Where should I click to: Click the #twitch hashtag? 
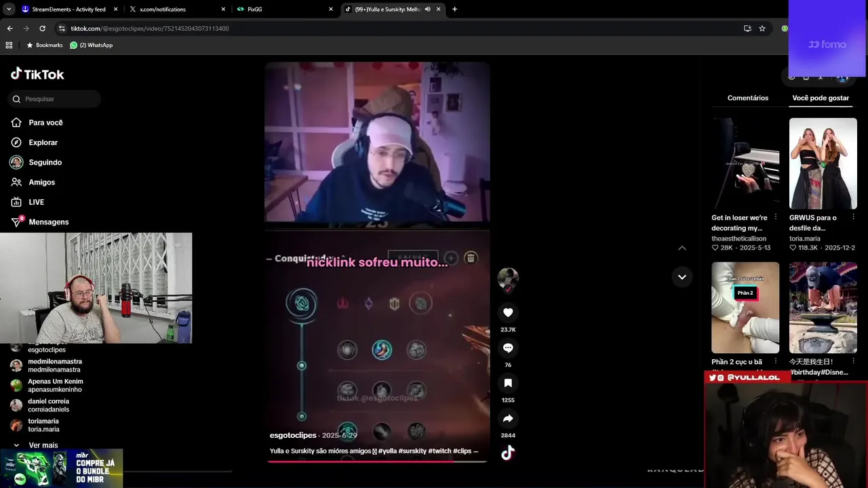point(440,451)
